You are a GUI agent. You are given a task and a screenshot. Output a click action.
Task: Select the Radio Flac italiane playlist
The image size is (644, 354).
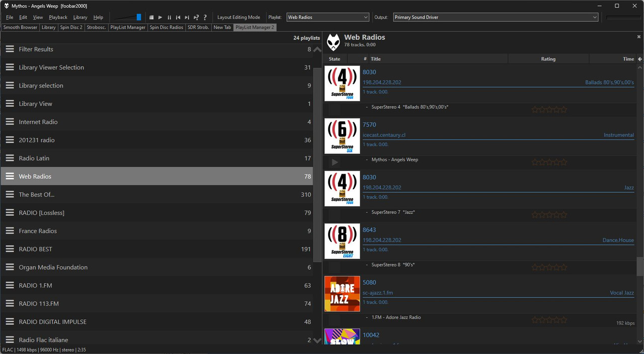156,339
